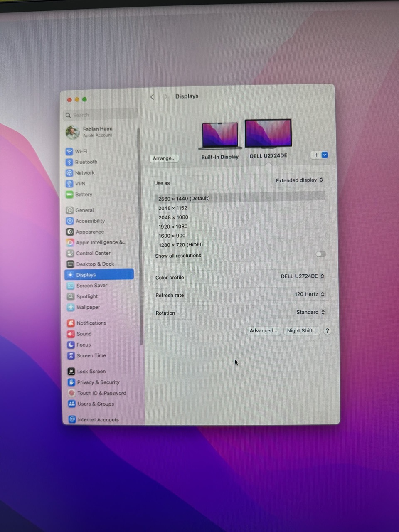Expand the Refresh rate 120 Hertz dropdown

(310, 294)
